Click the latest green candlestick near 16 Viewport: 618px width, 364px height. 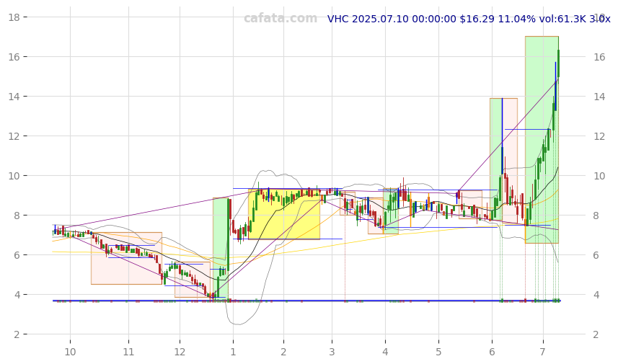(x=558, y=63)
